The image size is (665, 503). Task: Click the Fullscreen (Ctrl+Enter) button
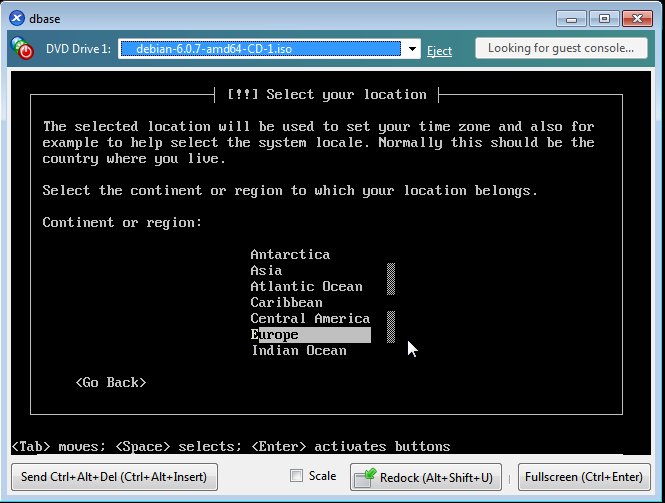click(x=584, y=477)
